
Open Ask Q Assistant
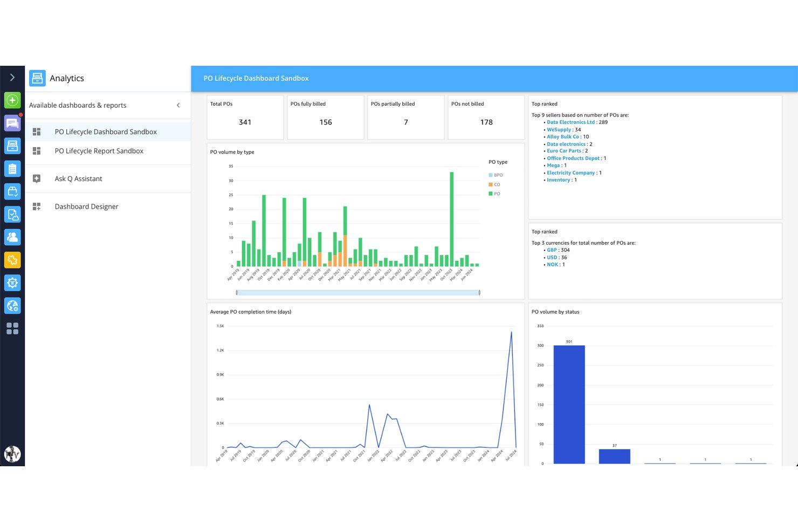click(108, 178)
